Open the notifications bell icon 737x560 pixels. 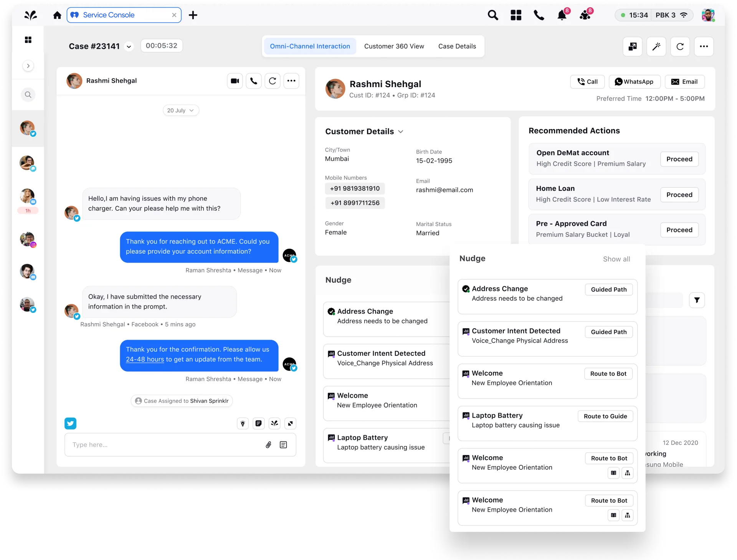coord(562,15)
